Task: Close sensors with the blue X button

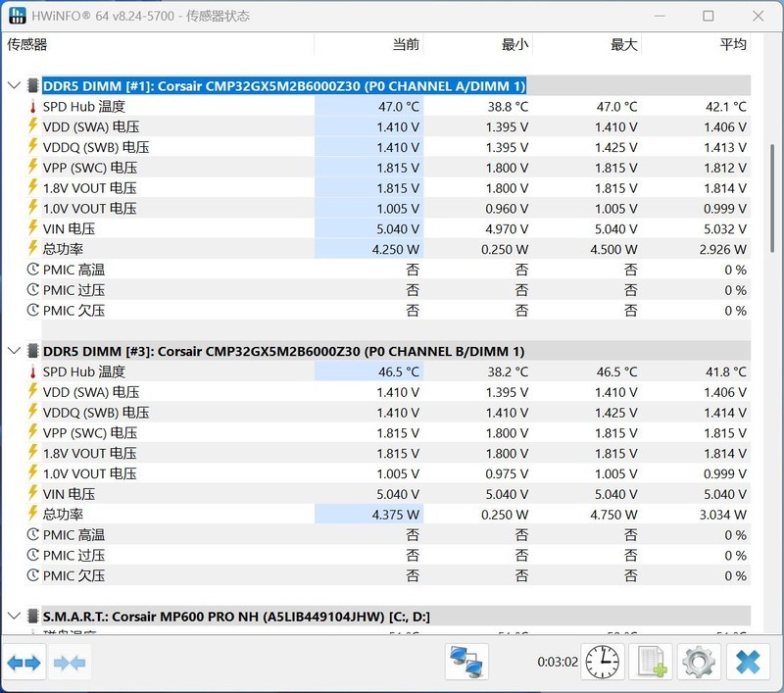Action: click(747, 663)
